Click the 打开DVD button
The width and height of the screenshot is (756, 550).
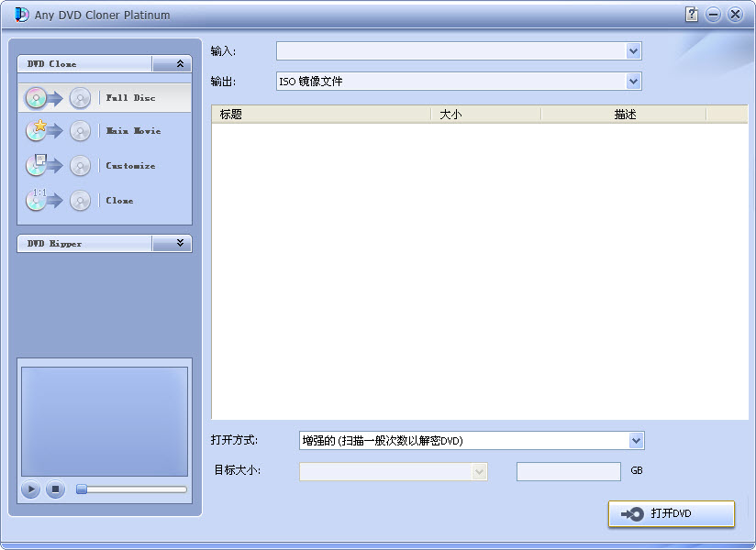[x=672, y=514]
